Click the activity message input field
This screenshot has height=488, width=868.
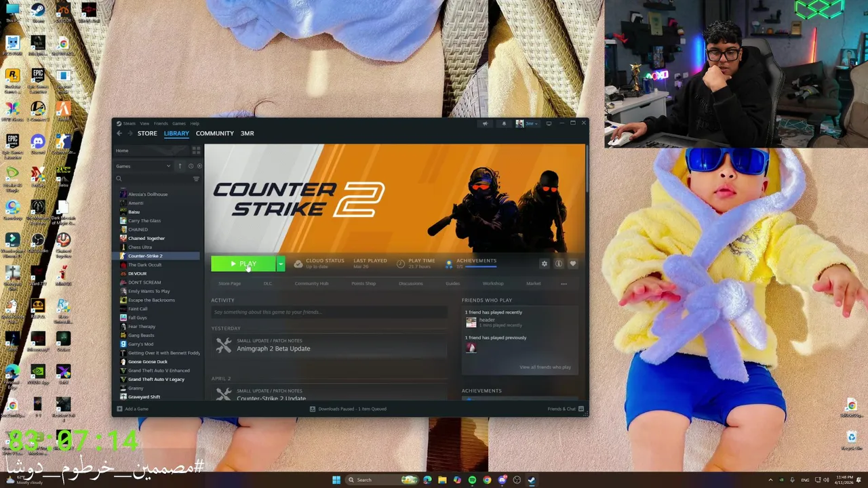330,312
